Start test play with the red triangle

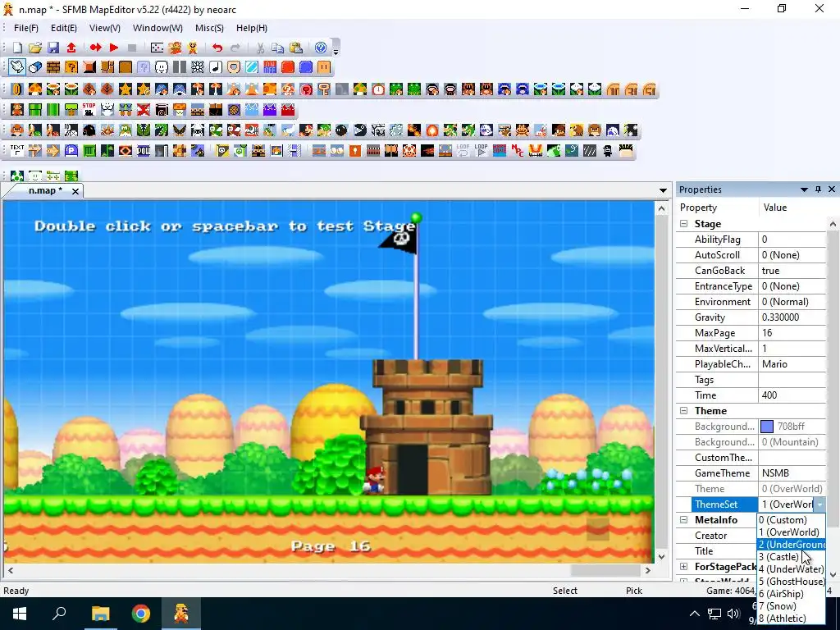(113, 48)
